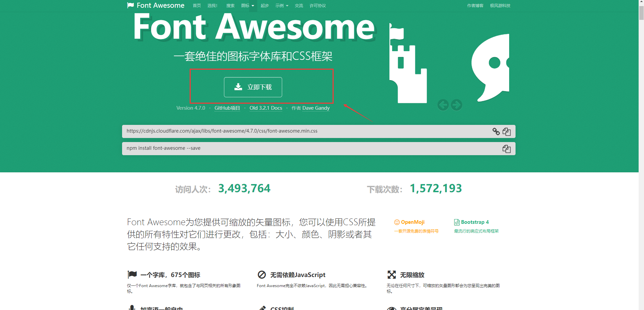Click the resize icon beside 无限缩放
The width and height of the screenshot is (644, 310).
(391, 275)
